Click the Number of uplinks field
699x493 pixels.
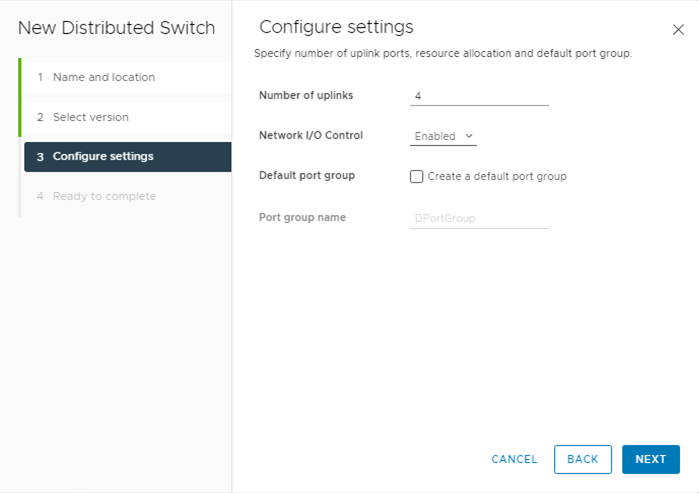(479, 96)
